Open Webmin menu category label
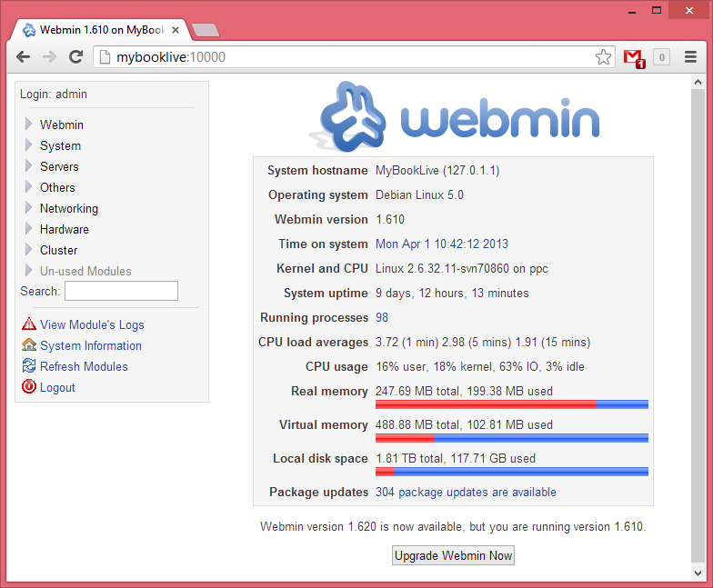 tap(62, 125)
